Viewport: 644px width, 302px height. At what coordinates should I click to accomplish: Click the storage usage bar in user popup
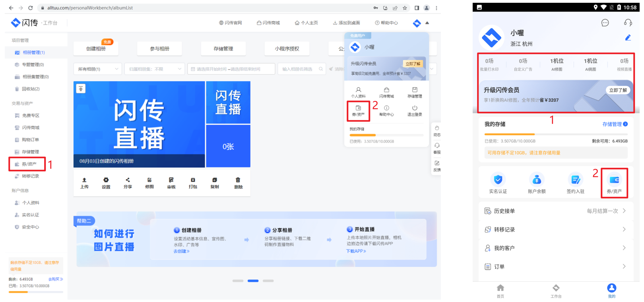click(386, 135)
